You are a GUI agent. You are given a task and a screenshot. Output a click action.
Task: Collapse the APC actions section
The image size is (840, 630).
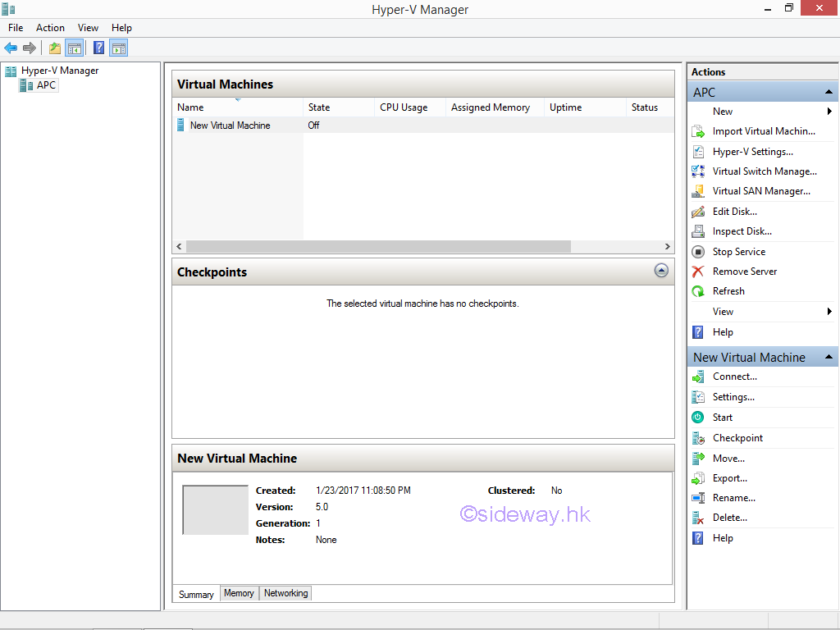(829, 93)
